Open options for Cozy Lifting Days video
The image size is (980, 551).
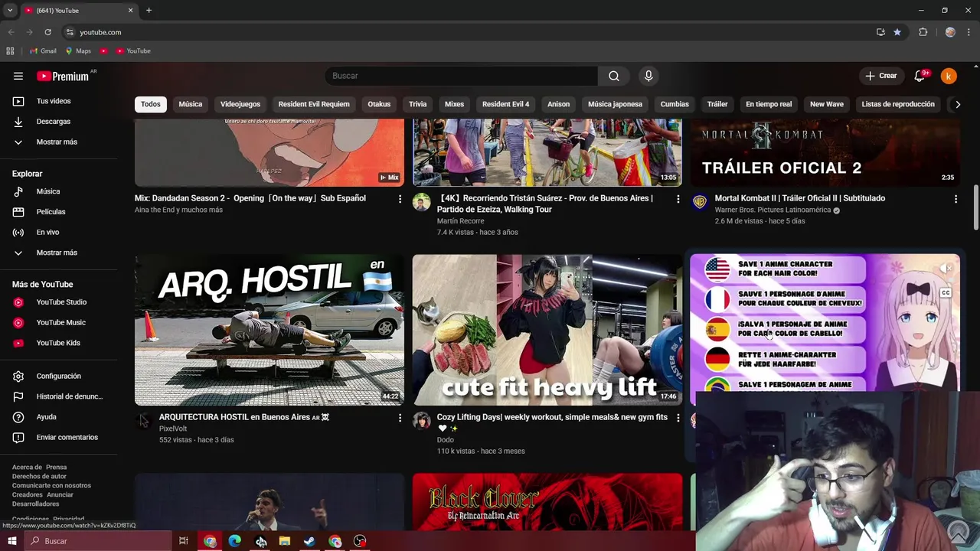pyautogui.click(x=678, y=418)
